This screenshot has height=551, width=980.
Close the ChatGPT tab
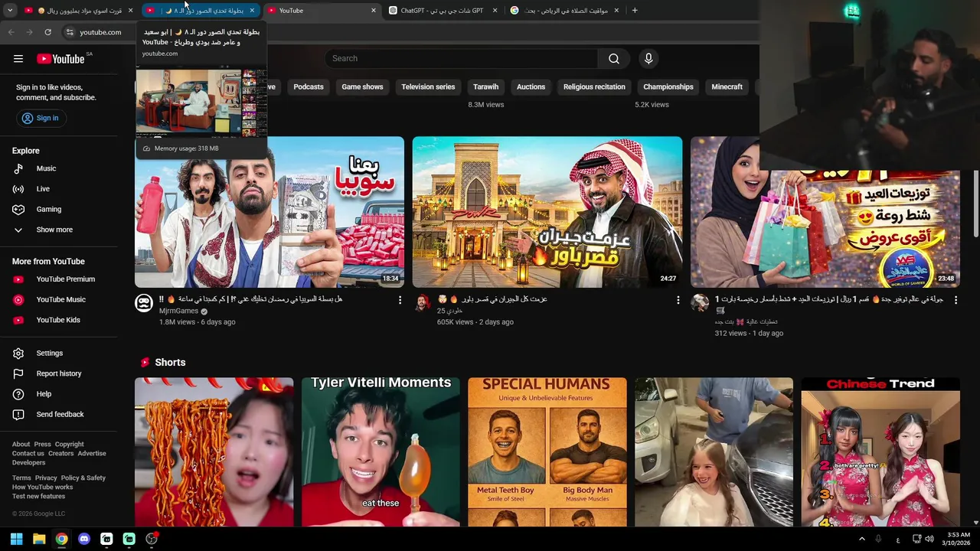coord(495,11)
